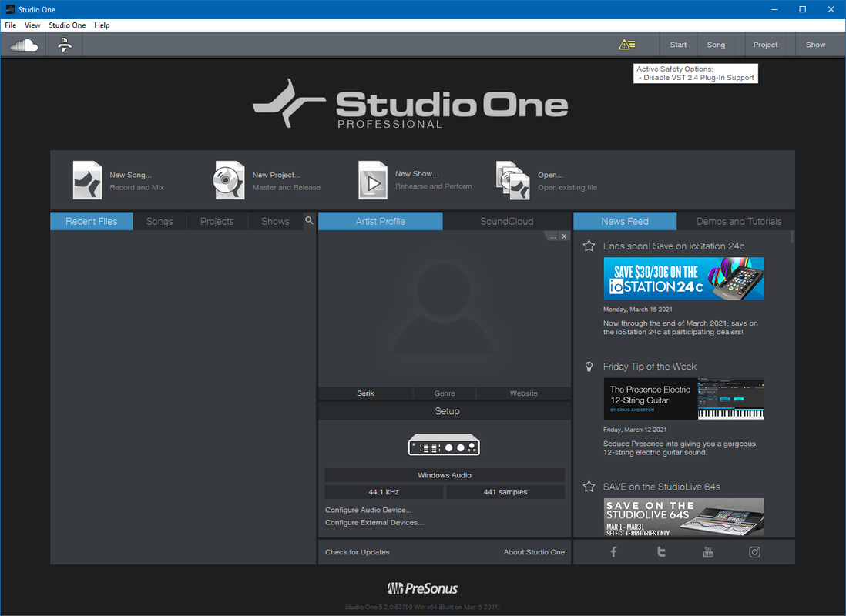This screenshot has height=616, width=846.
Task: Open the Facebook social icon
Action: click(613, 552)
